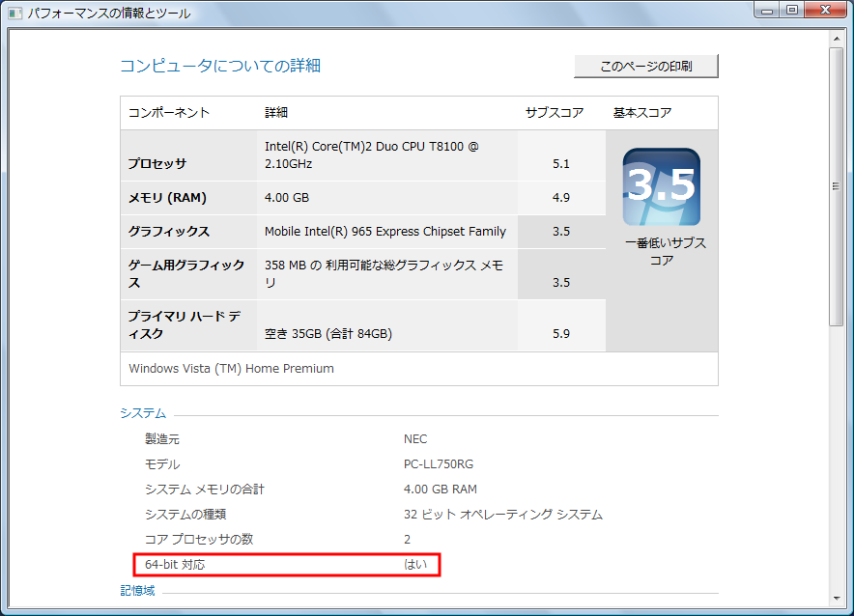This screenshot has width=854, height=616.
Task: Click the core count value 2
Action: click(407, 540)
